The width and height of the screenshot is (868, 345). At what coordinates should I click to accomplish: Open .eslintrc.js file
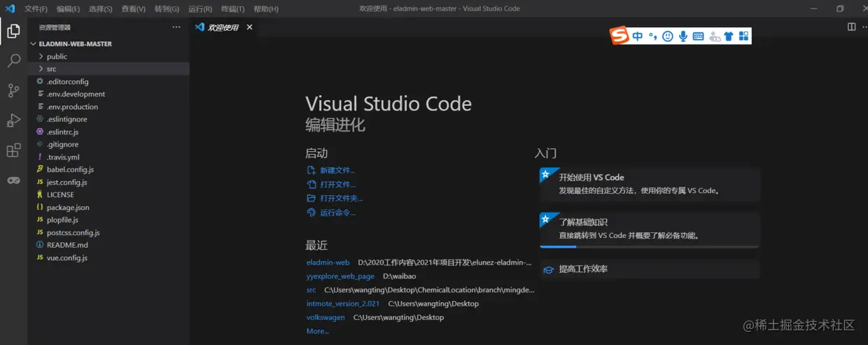point(108,132)
